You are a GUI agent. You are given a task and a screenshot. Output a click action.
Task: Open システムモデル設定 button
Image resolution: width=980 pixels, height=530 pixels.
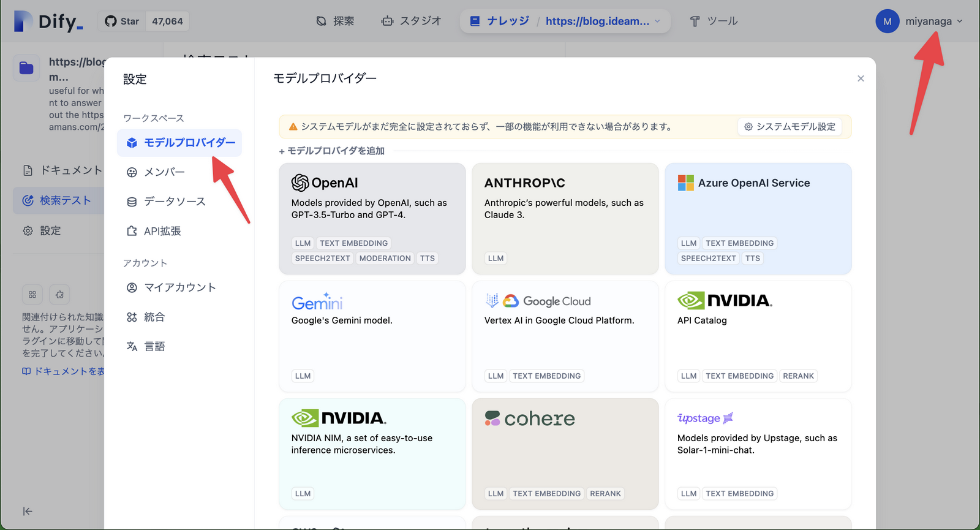[x=790, y=127]
